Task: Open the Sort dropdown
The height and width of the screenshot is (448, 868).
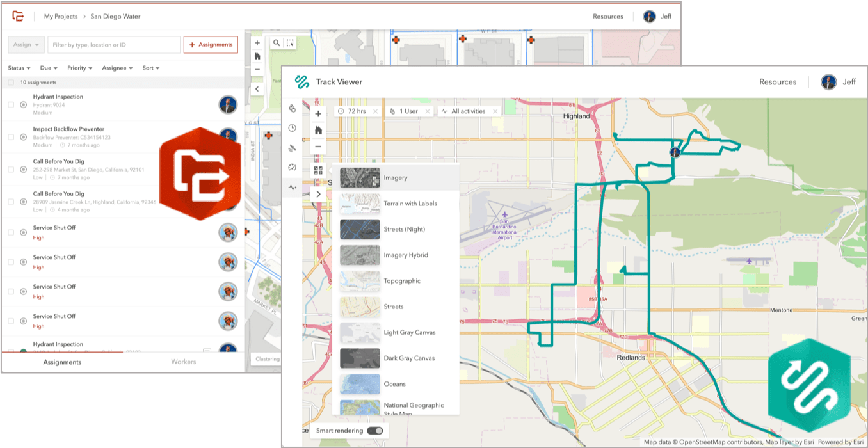Action: (x=150, y=68)
